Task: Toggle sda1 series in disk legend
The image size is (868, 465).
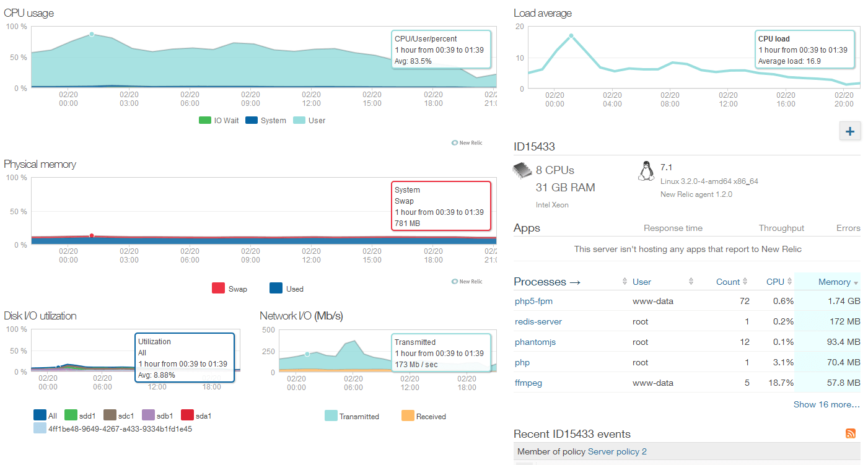Action: [x=196, y=415]
